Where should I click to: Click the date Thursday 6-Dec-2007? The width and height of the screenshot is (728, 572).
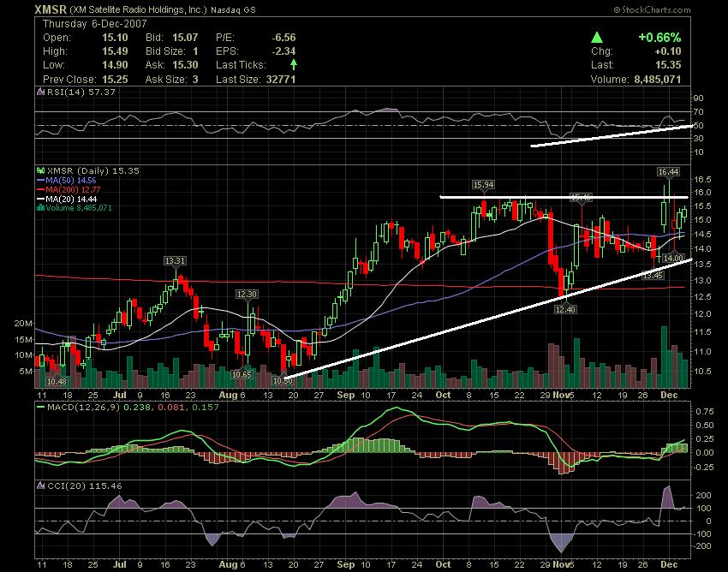click(95, 24)
